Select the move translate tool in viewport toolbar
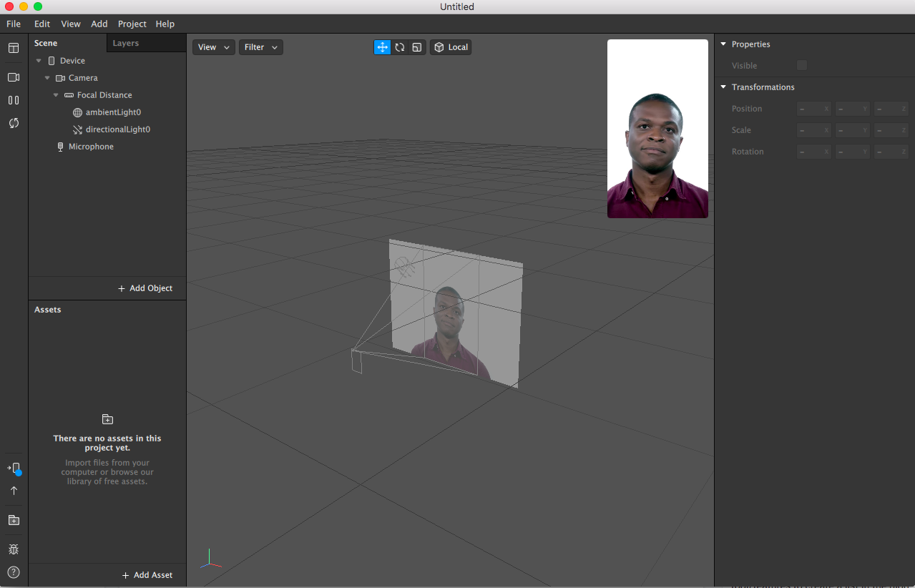 tap(382, 47)
